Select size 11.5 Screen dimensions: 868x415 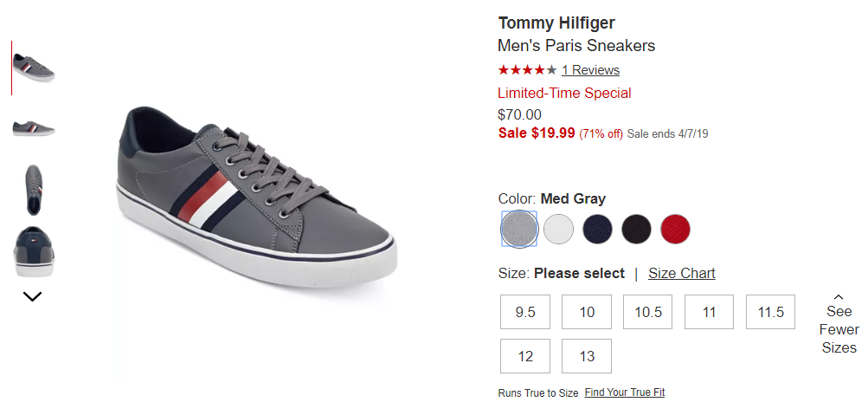pyautogui.click(x=770, y=312)
